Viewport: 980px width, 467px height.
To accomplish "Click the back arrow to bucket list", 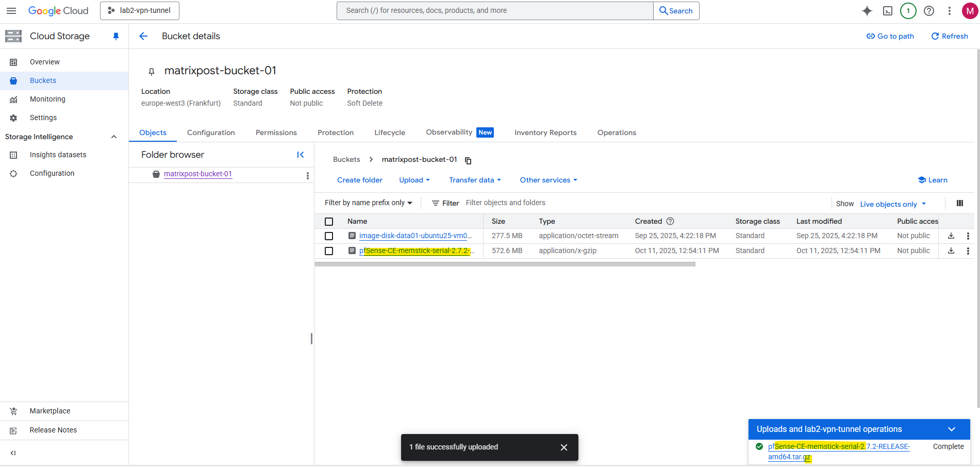I will (x=143, y=36).
